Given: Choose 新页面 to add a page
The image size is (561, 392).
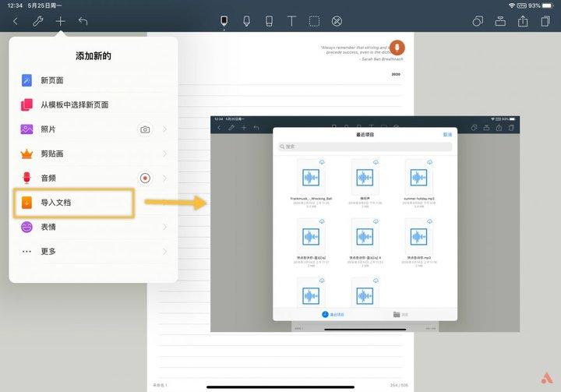Looking at the screenshot, I should (93, 80).
